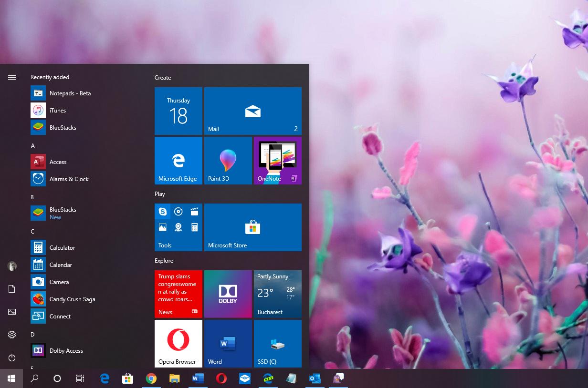Screen dimensions: 588x388
Task: Open BlueStacks under Recently added
Action: point(86,128)
